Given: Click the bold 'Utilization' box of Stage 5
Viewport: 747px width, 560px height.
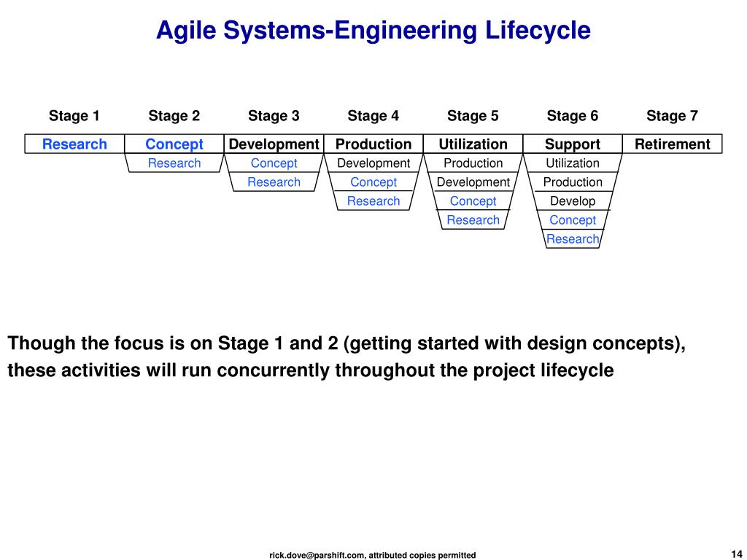Looking at the screenshot, I should 473,144.
